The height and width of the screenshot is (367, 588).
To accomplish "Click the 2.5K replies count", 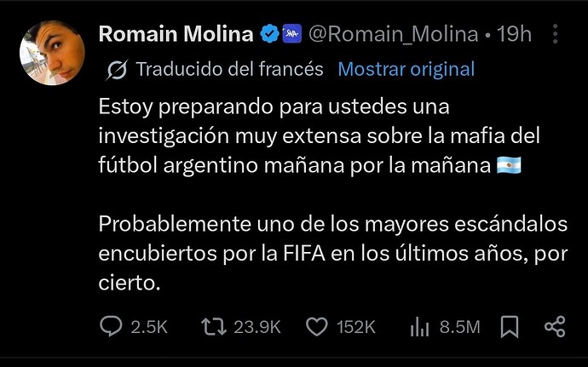I will (x=149, y=327).
